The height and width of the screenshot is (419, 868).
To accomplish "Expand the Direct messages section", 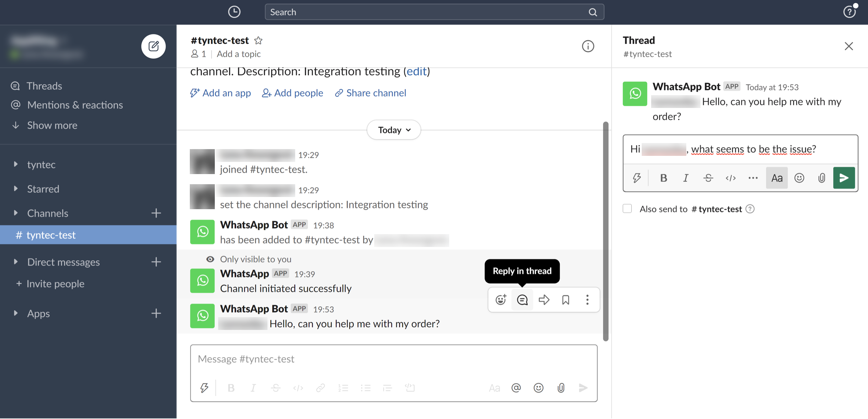I will coord(16,262).
